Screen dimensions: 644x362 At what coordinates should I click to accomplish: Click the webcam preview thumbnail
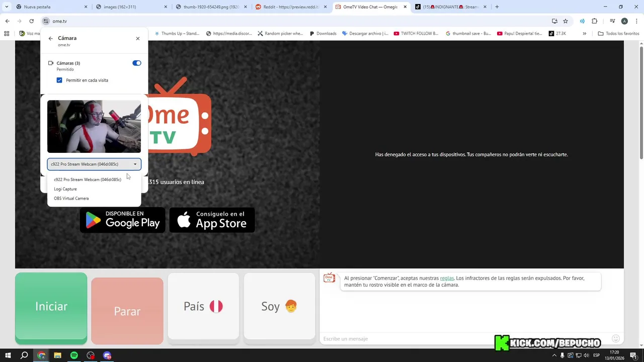point(94,126)
